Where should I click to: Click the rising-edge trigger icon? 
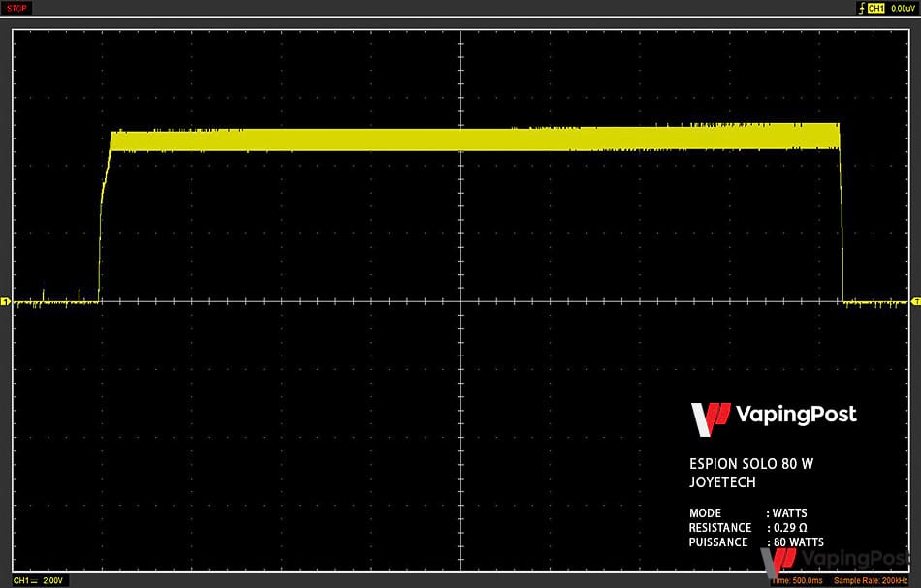click(x=862, y=8)
